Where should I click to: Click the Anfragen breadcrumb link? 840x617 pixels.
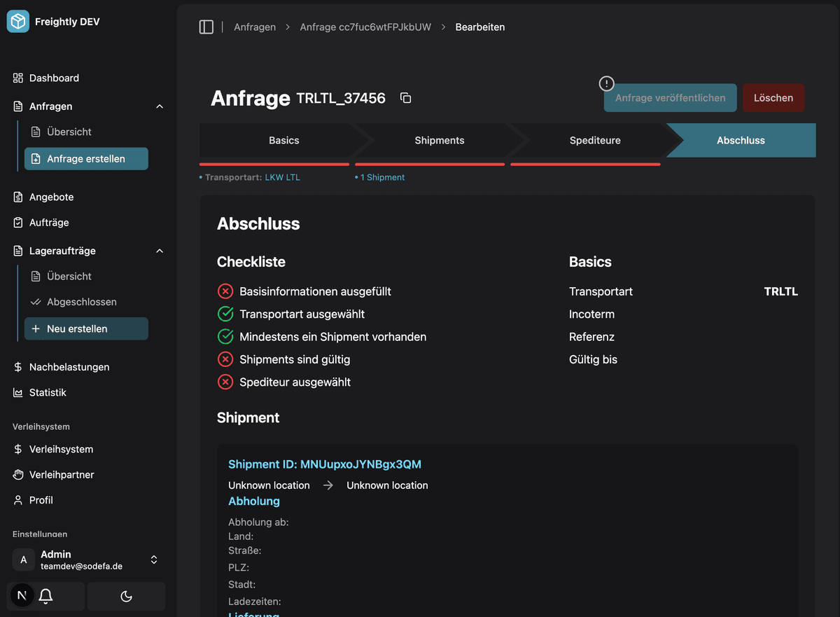[254, 27]
